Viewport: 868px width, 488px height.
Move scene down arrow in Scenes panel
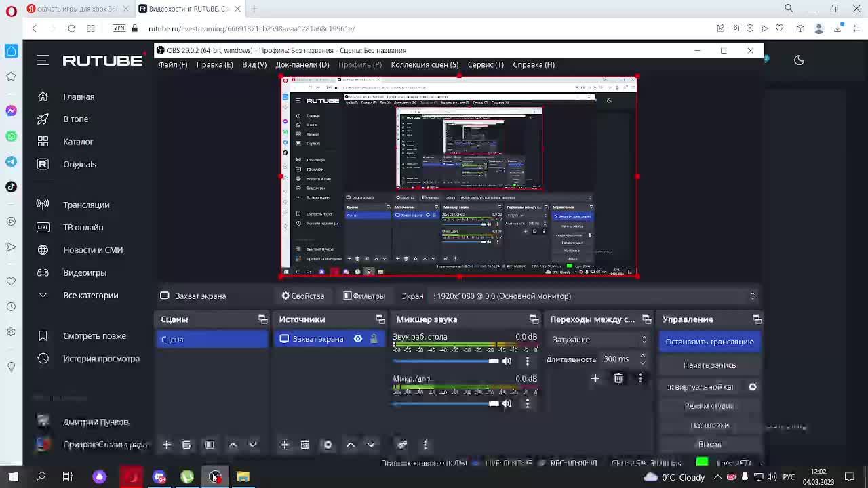pyautogui.click(x=253, y=445)
